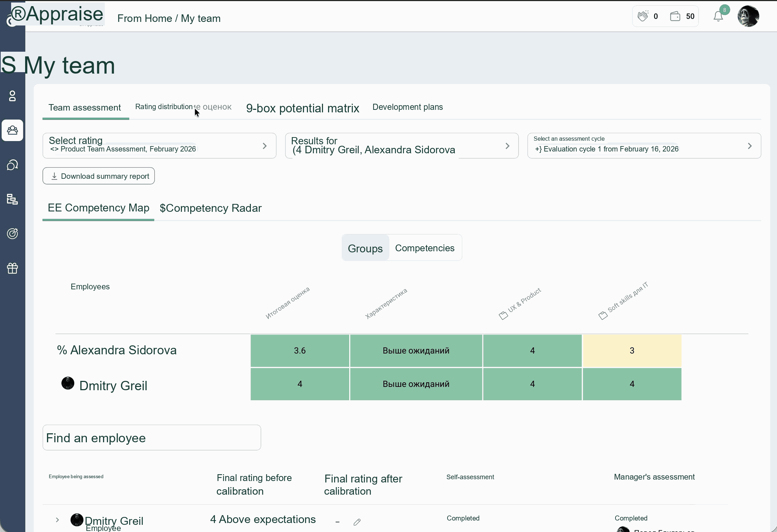The height and width of the screenshot is (532, 777).
Task: Open the My team sidebar icon
Action: point(13,130)
